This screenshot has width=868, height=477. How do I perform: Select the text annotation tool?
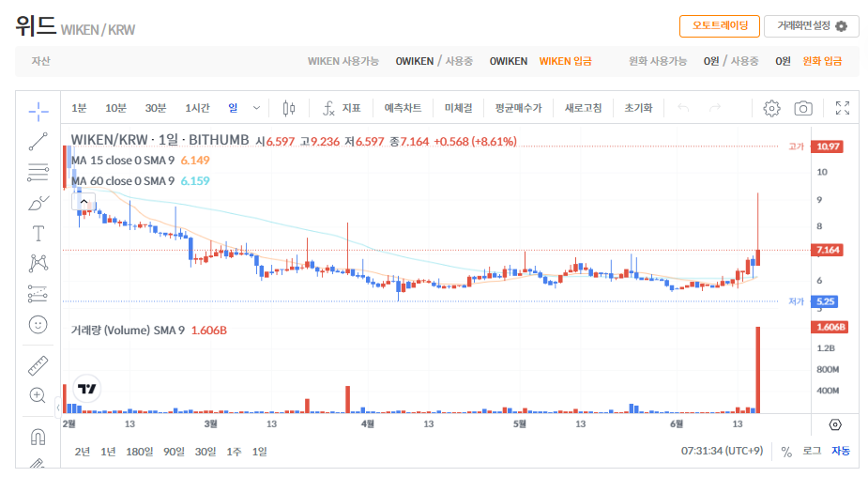tap(38, 233)
